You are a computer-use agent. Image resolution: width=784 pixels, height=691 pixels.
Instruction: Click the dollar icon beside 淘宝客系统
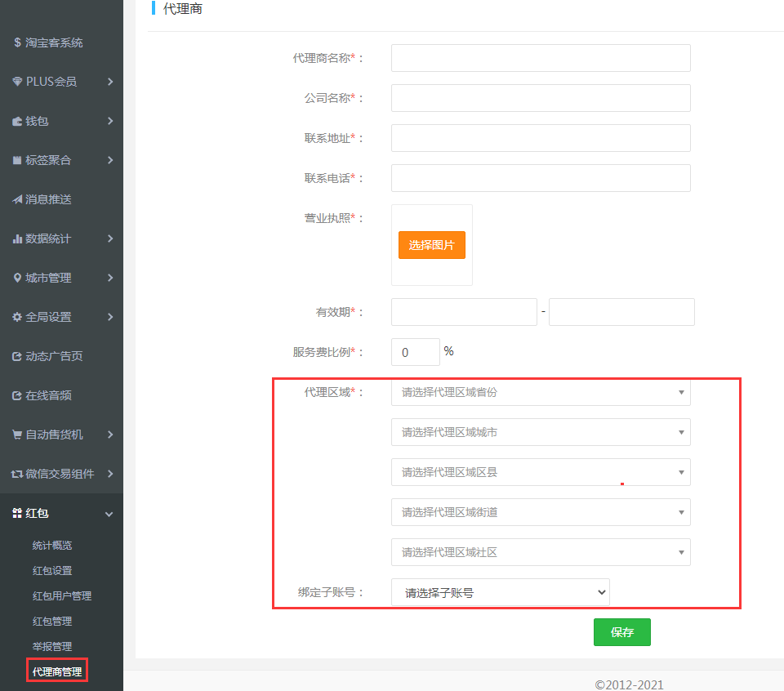pos(17,42)
